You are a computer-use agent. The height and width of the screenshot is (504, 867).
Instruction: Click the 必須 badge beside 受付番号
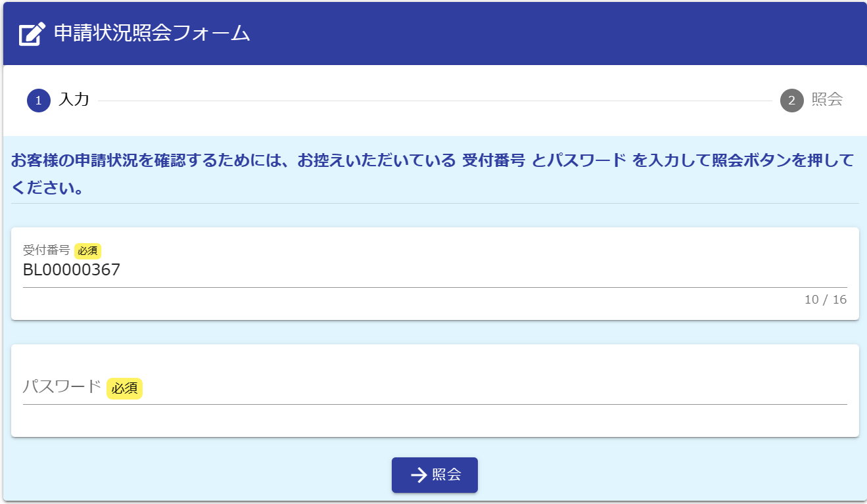[x=87, y=250]
